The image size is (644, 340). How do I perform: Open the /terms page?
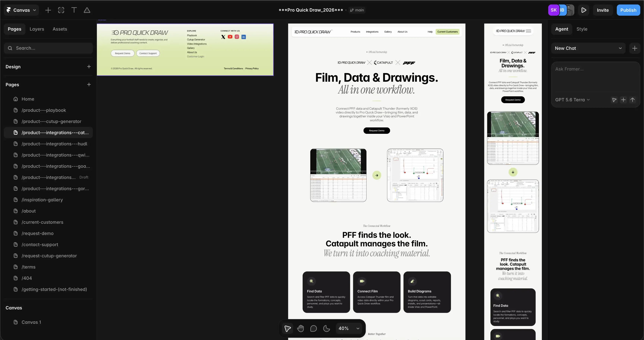tap(48, 267)
